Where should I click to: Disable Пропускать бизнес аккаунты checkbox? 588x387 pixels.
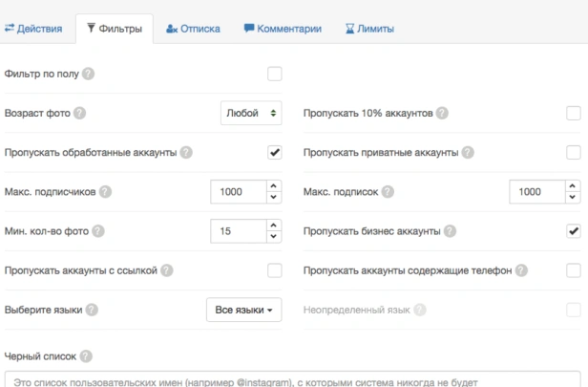(574, 231)
